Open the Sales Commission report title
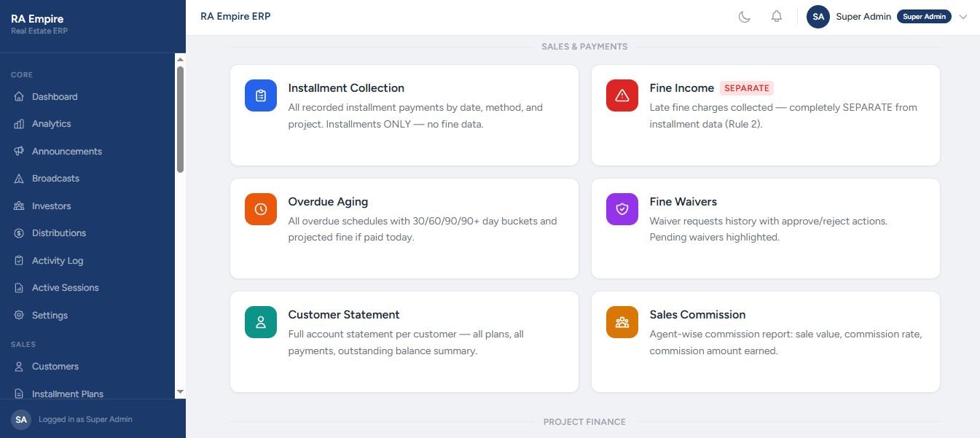Screen dimensions: 980x438 point(697,315)
